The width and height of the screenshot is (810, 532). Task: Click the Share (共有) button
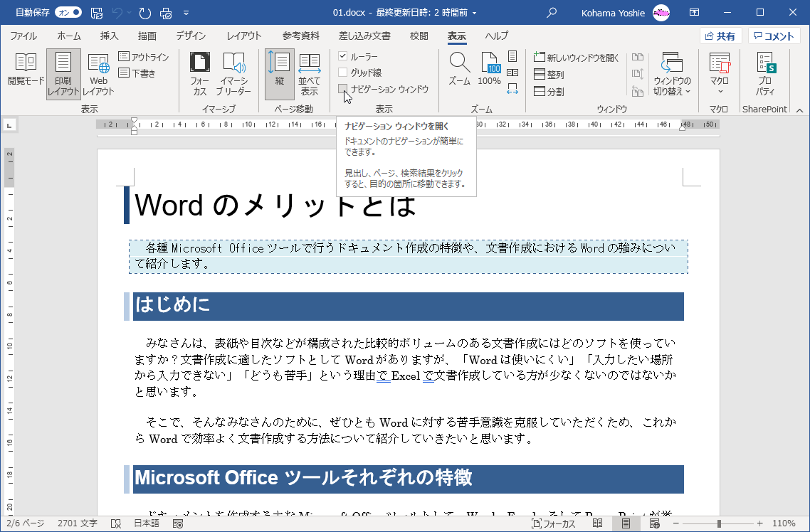click(720, 36)
